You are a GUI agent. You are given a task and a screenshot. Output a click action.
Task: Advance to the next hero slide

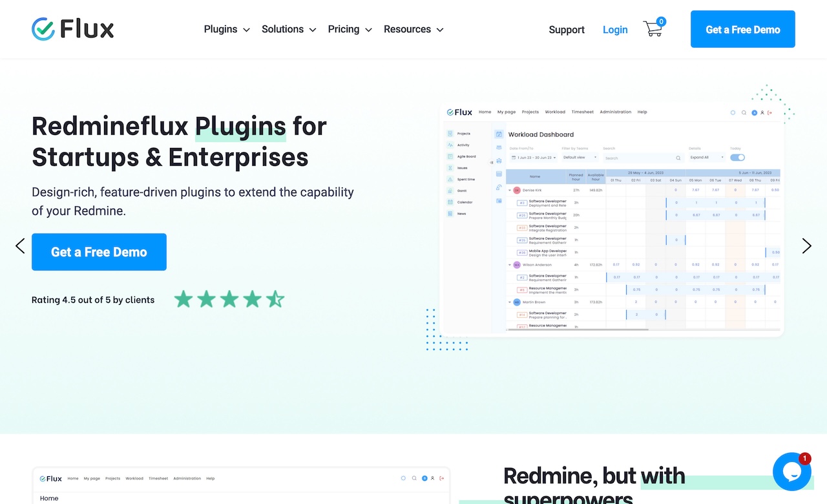coord(806,246)
